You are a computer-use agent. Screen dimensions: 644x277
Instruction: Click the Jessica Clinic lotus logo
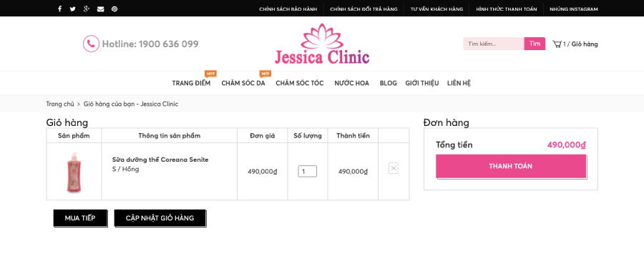click(322, 44)
